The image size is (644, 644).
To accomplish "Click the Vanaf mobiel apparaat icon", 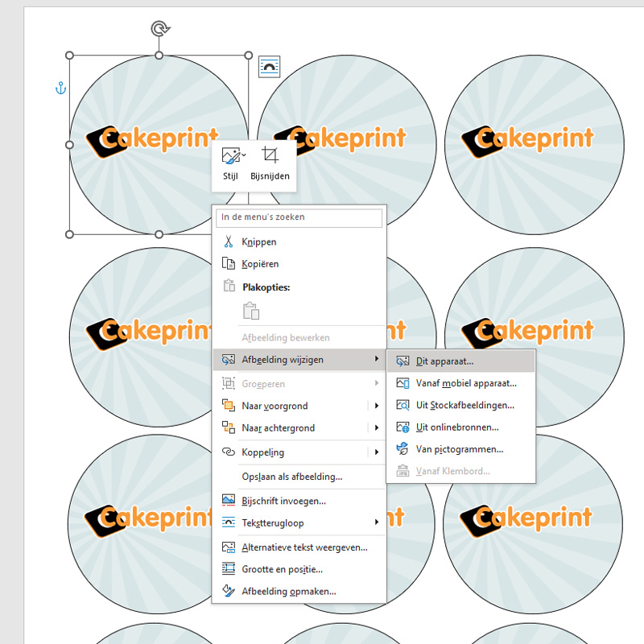I will tap(402, 383).
